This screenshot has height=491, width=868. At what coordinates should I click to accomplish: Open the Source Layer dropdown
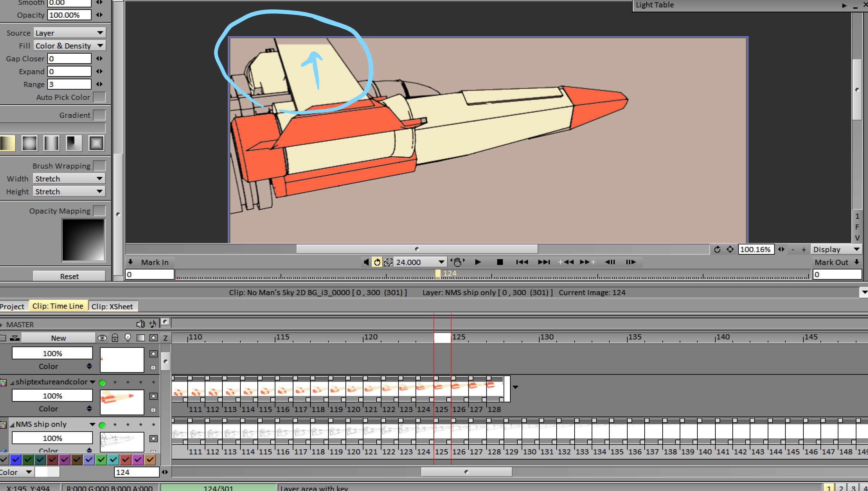[69, 33]
